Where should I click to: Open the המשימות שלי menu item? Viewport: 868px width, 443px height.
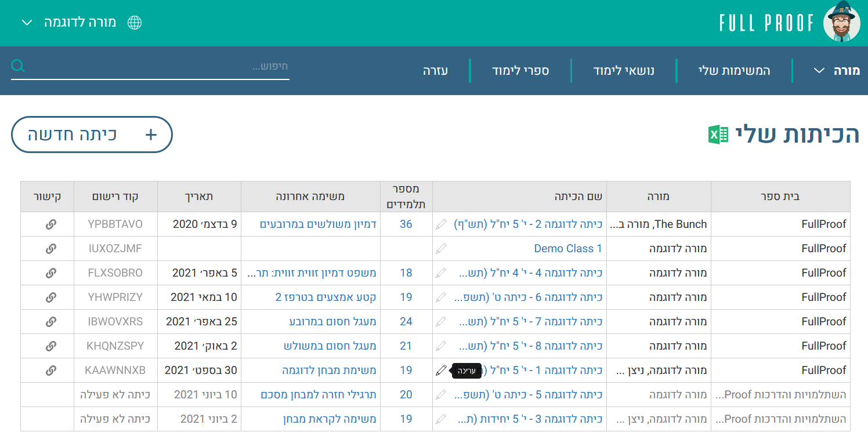[x=734, y=71]
